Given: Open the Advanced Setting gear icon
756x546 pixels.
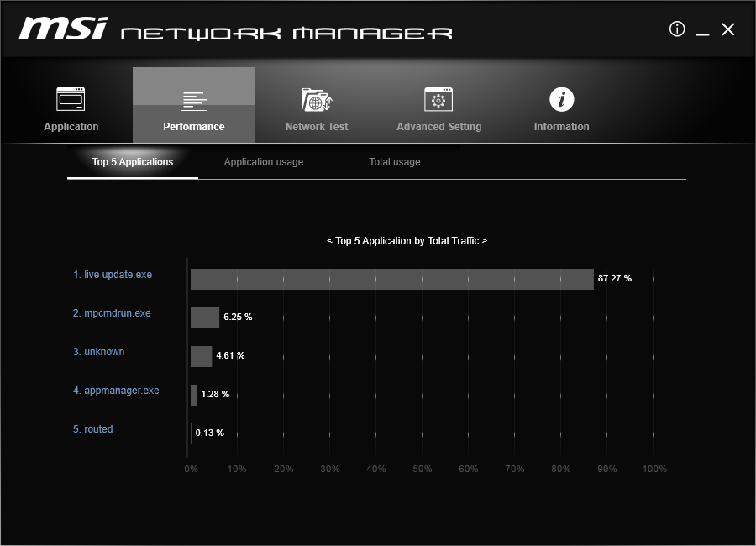Looking at the screenshot, I should 438,99.
